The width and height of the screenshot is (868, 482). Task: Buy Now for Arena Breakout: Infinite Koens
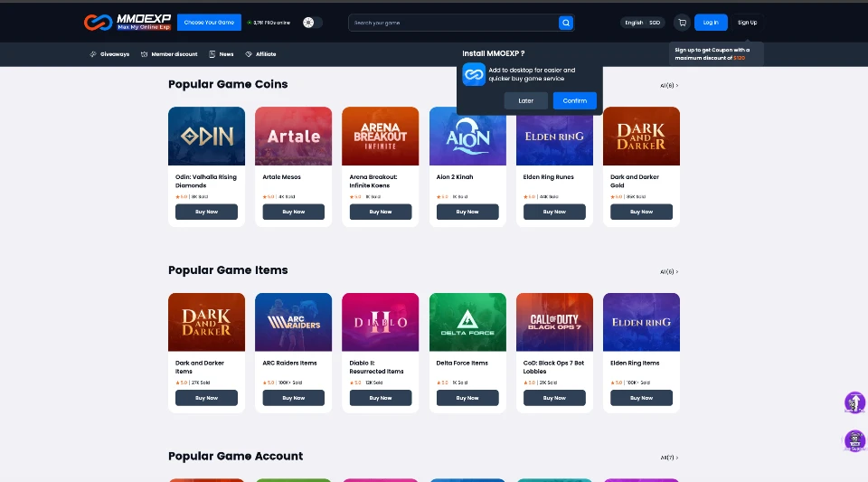pos(381,212)
